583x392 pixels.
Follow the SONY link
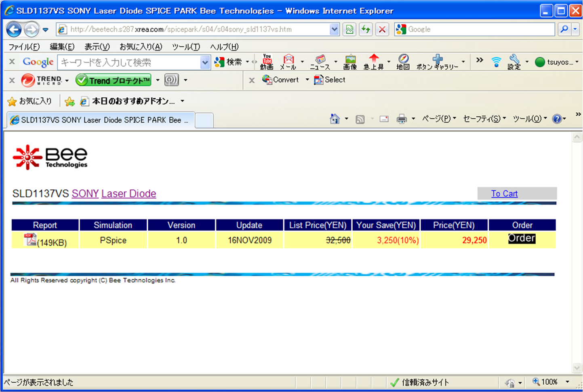click(x=85, y=193)
